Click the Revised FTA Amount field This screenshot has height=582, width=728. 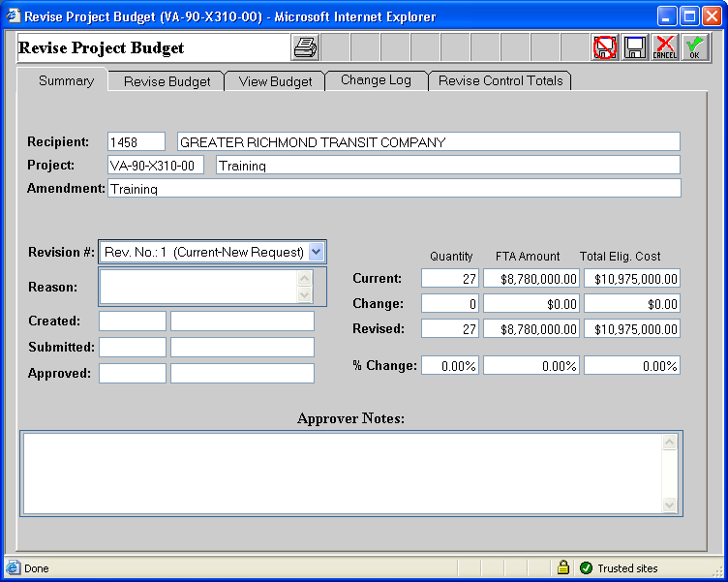(531, 328)
